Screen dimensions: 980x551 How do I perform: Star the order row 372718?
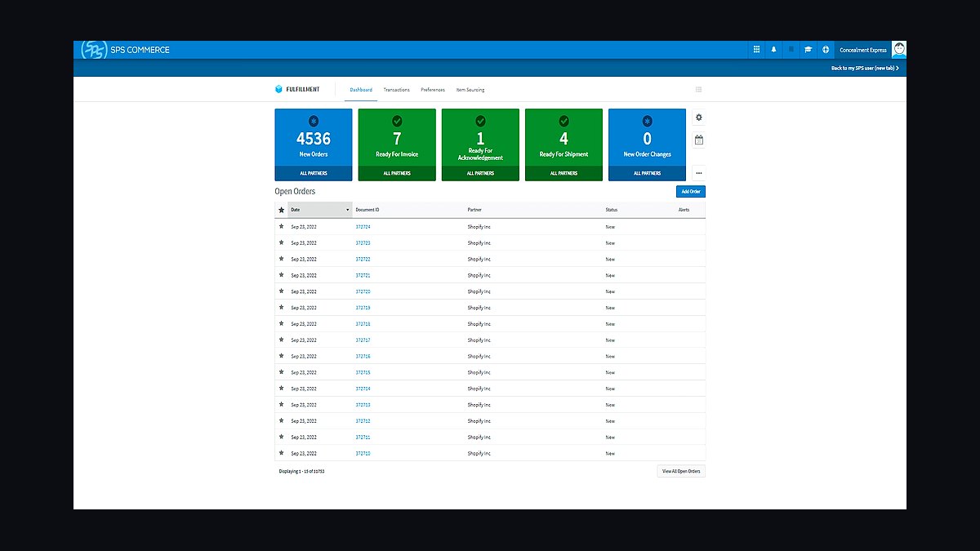click(282, 323)
